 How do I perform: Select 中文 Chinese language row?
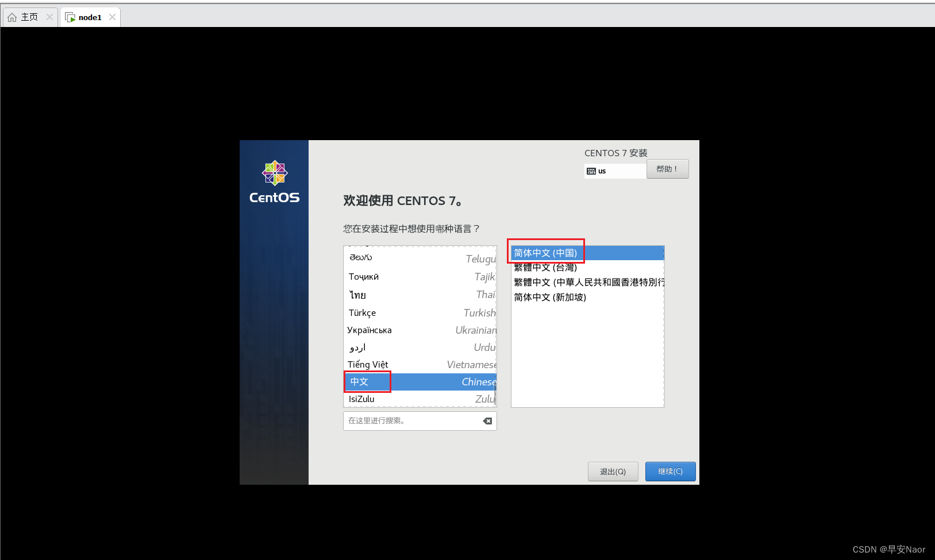pyautogui.click(x=420, y=382)
